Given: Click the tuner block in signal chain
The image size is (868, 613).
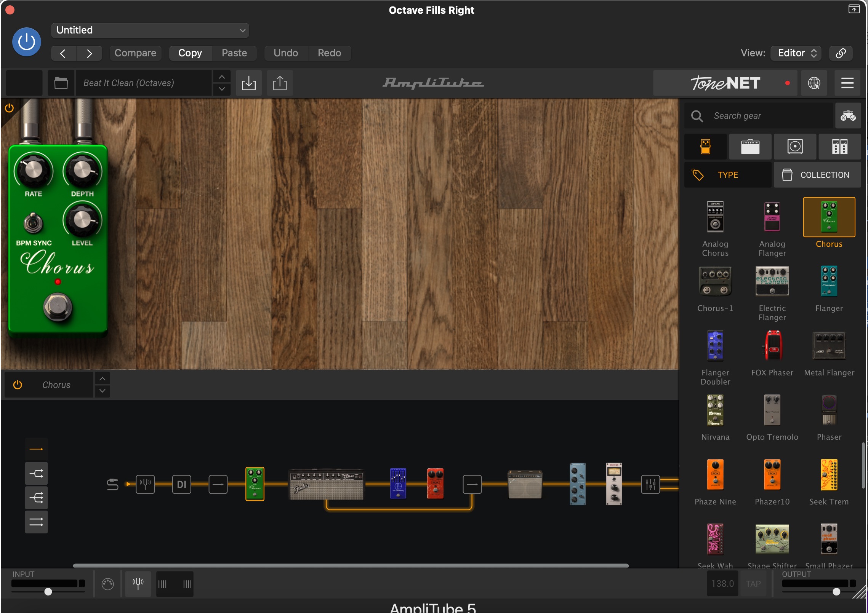Looking at the screenshot, I should coord(145,484).
